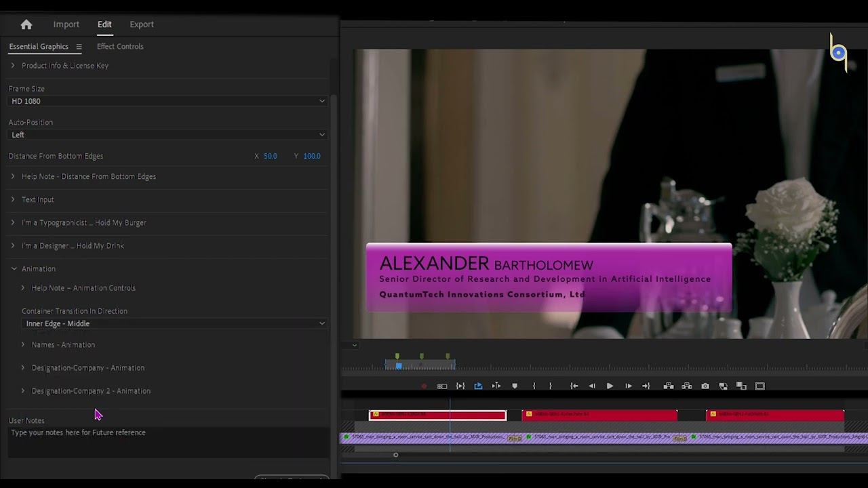Expand Help Note - Distance From Bottom Edges

pyautogui.click(x=13, y=177)
